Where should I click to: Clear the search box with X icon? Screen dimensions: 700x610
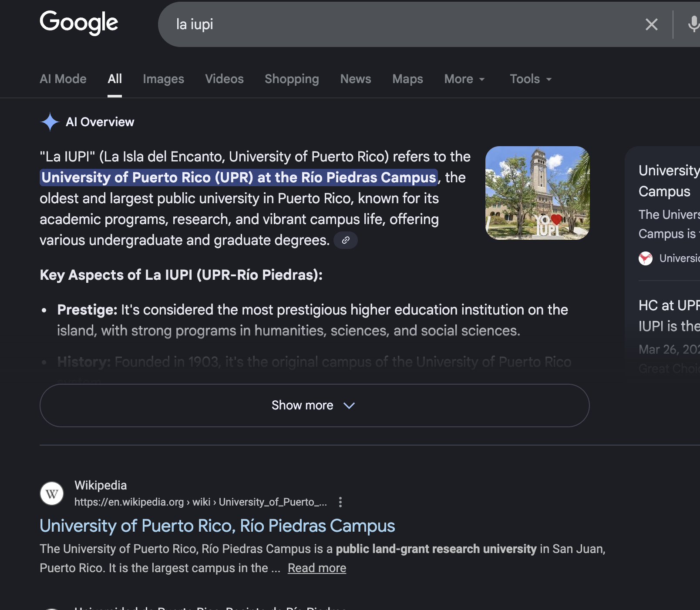pyautogui.click(x=651, y=24)
